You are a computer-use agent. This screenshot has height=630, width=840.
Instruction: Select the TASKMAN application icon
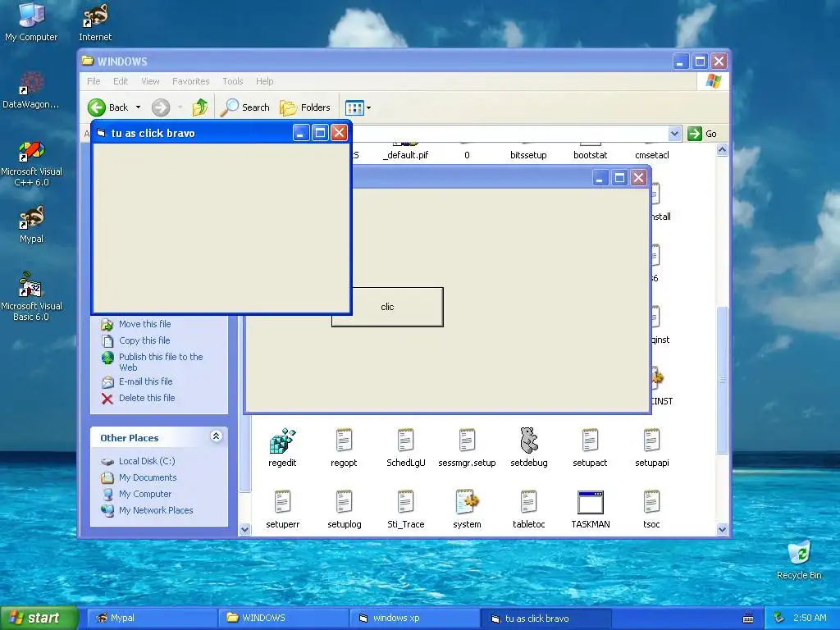(x=591, y=509)
